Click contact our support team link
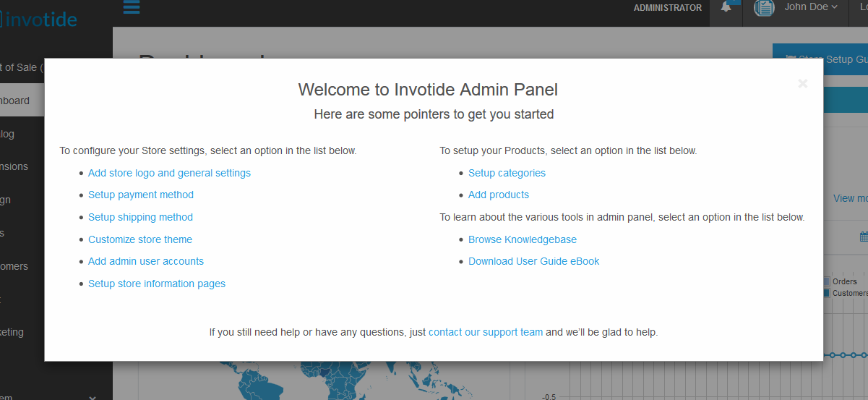Image resolution: width=868 pixels, height=400 pixels. point(485,332)
